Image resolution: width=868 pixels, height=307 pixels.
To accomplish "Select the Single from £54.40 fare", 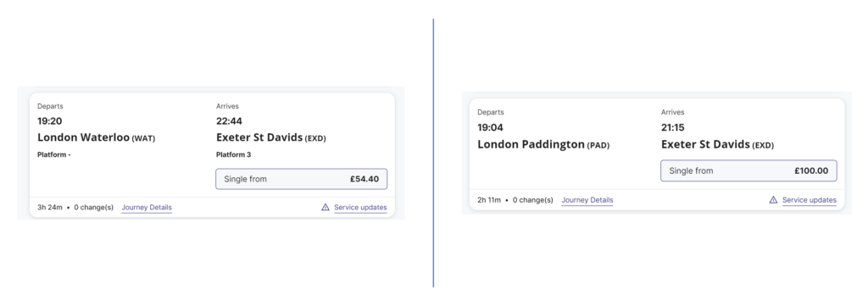I will [301, 179].
